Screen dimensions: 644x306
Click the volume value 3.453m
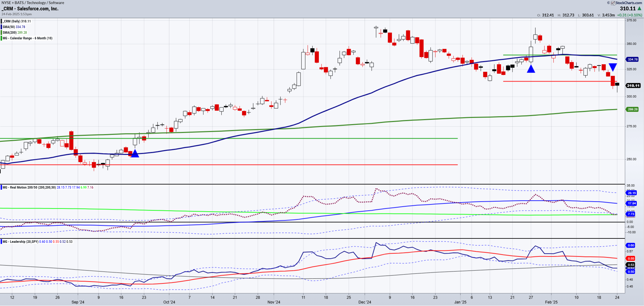point(608,15)
